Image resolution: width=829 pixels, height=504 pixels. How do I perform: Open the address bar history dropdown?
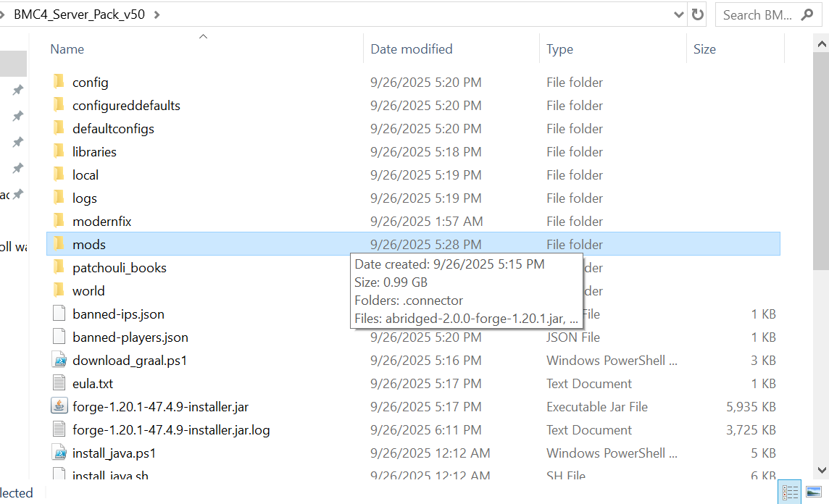tap(679, 14)
